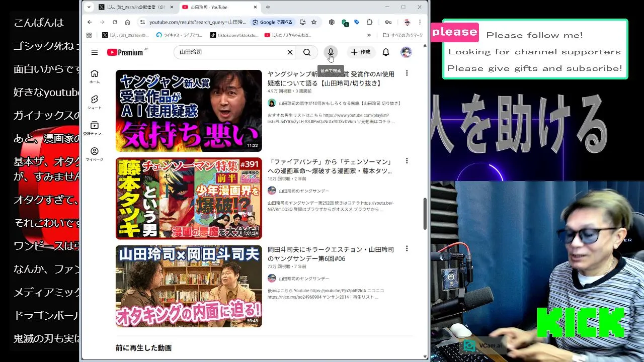Open チェンソーマン特集 #391 video thumbnail

click(189, 199)
